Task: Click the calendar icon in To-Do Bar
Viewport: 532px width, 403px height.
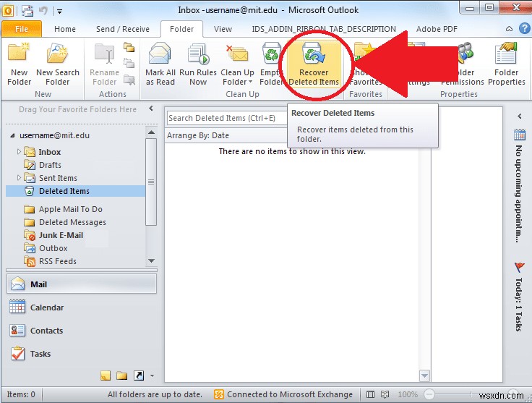Action: (520, 135)
